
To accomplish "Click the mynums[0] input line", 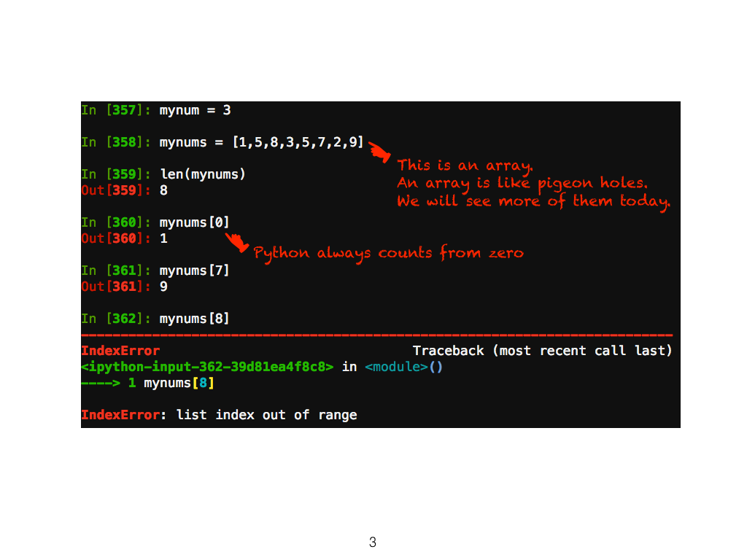I will tap(194, 222).
